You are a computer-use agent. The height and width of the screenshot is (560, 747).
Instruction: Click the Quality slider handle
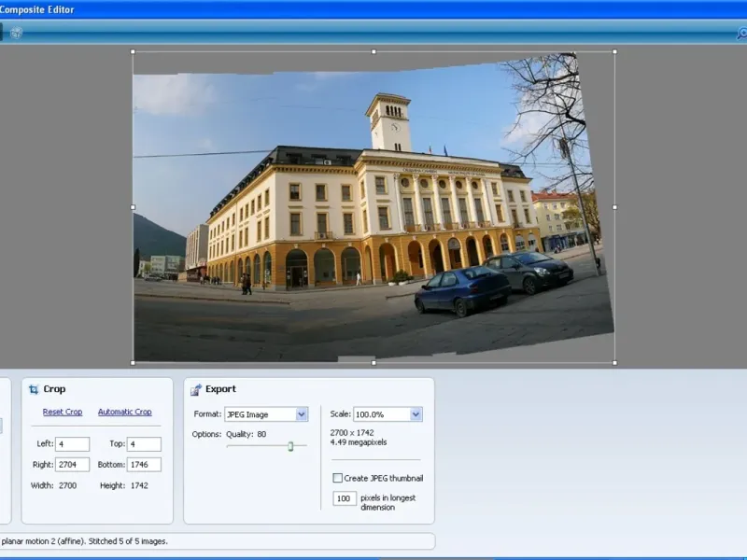(x=290, y=446)
